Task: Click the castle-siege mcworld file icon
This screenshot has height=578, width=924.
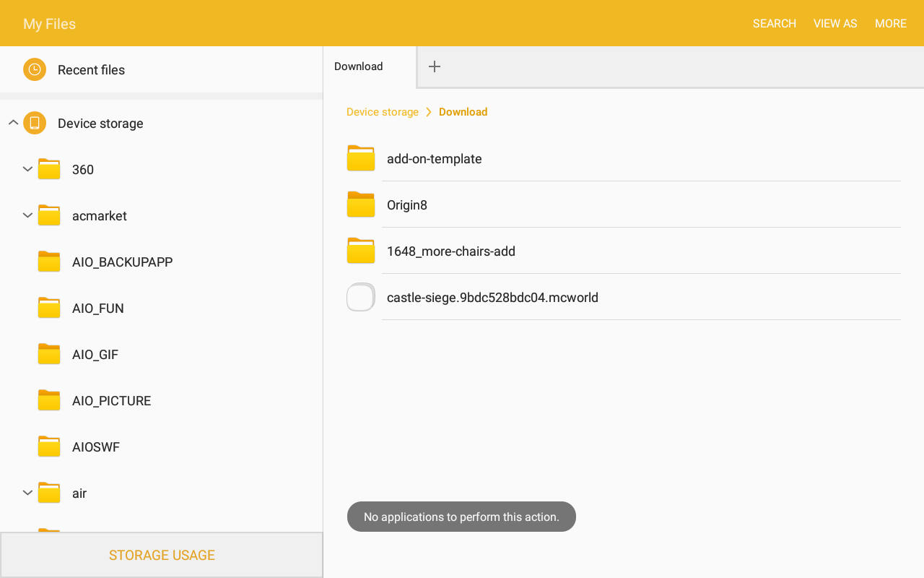Action: click(x=361, y=297)
